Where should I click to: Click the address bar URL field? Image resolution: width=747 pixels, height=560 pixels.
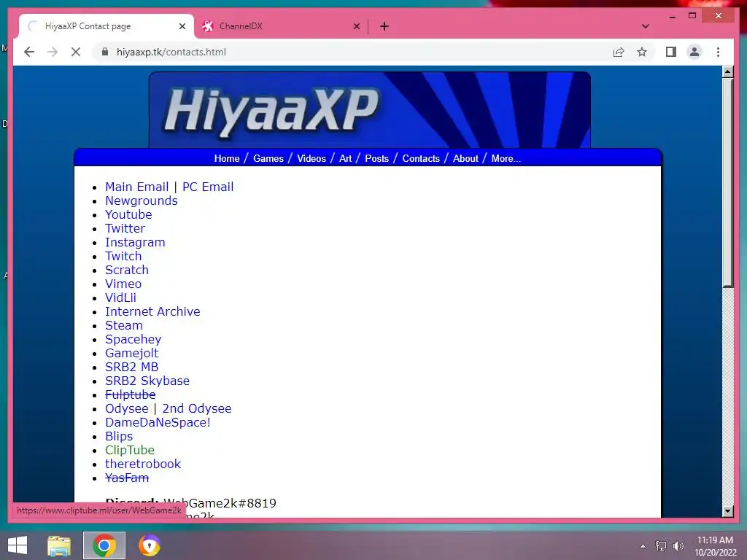(x=352, y=52)
